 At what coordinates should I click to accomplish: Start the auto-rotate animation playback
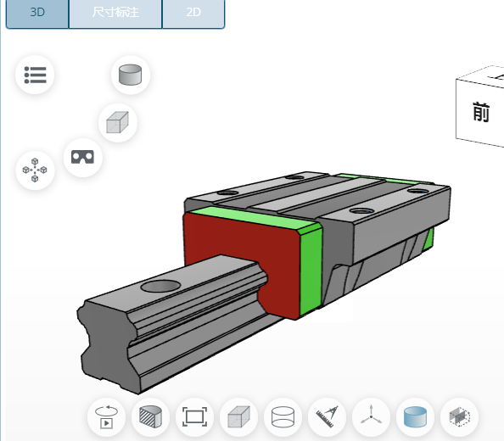pyautogui.click(x=106, y=417)
